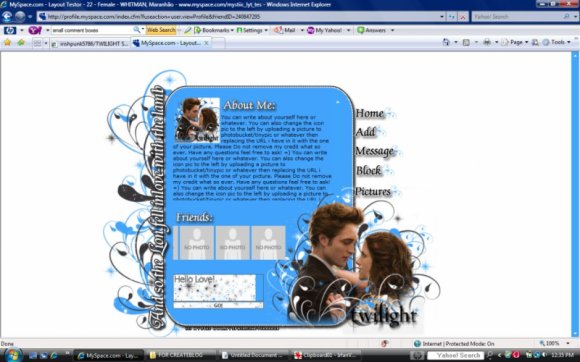Click the third NO PHOTO friend thumbnail
The height and width of the screenshot is (362, 580).
(x=268, y=243)
